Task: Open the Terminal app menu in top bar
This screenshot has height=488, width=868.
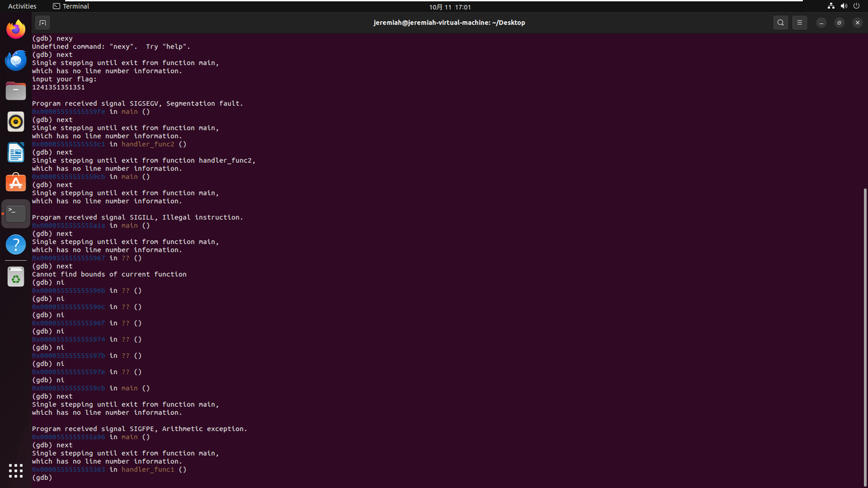Action: 71,6
